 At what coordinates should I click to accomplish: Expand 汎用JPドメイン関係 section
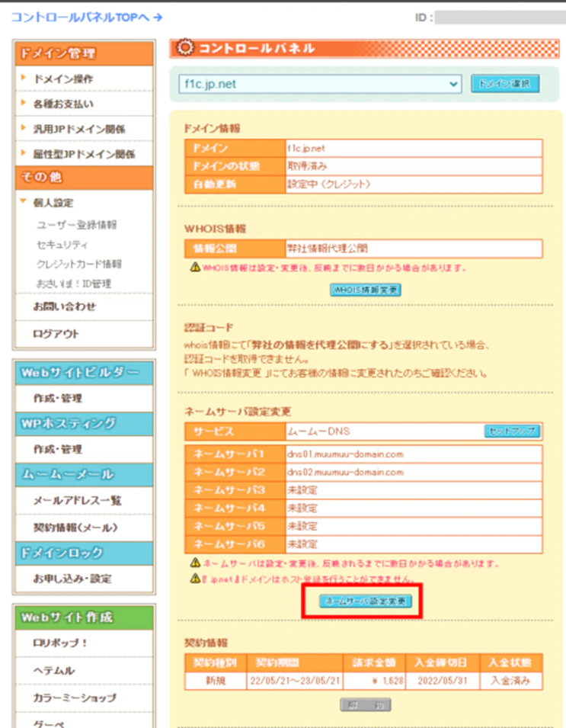(79, 129)
